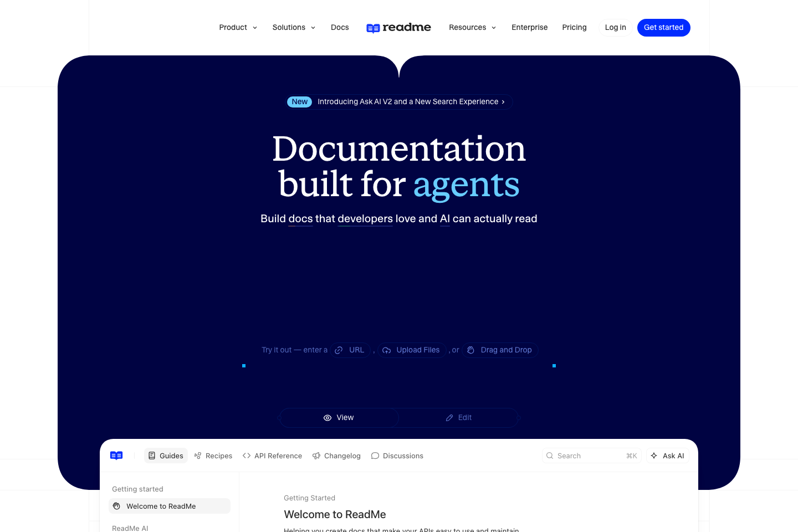The width and height of the screenshot is (798, 532).
Task: Select the Discussions tab
Action: pos(397,456)
